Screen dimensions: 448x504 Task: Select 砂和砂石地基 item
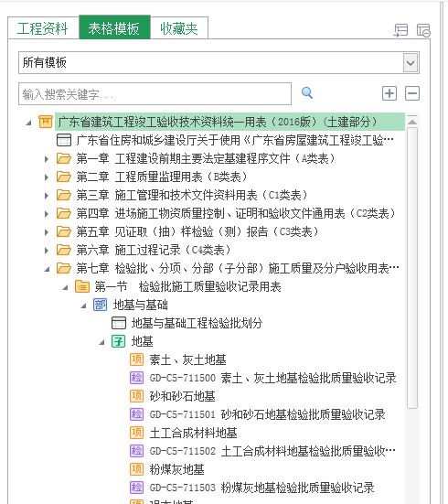pyautogui.click(x=183, y=396)
